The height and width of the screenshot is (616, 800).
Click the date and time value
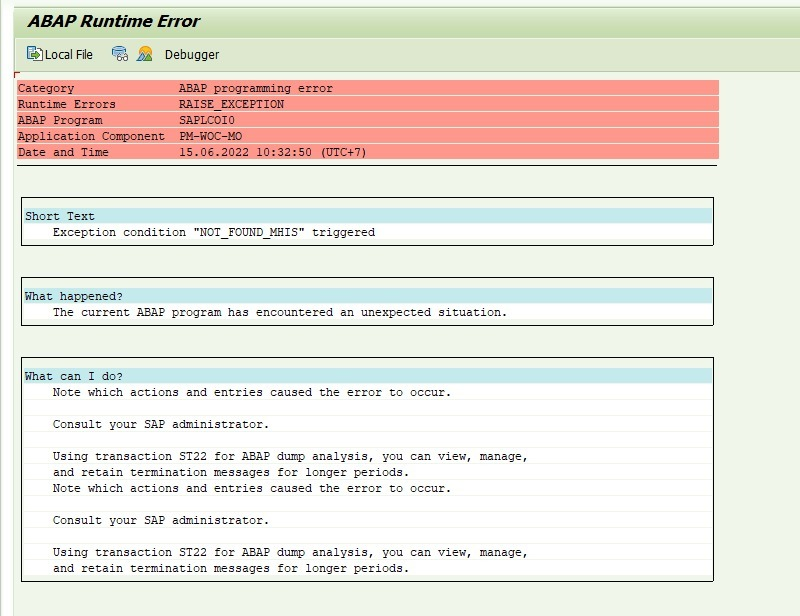(258, 152)
